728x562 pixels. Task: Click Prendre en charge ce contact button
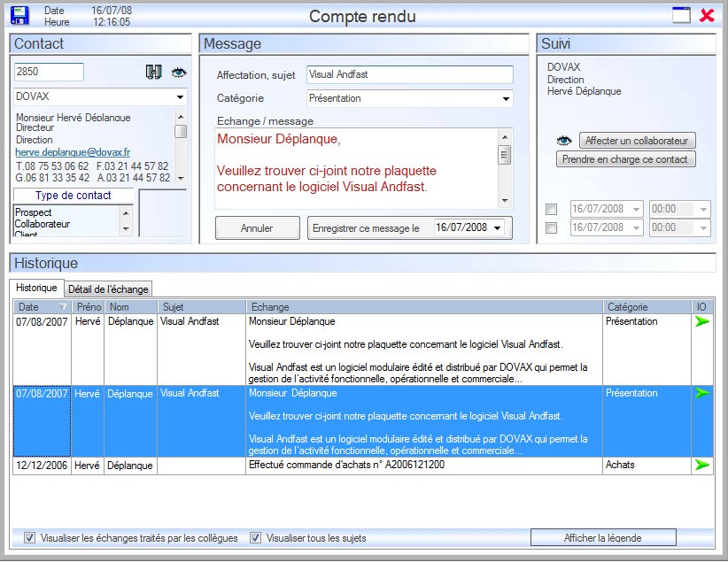(x=625, y=159)
